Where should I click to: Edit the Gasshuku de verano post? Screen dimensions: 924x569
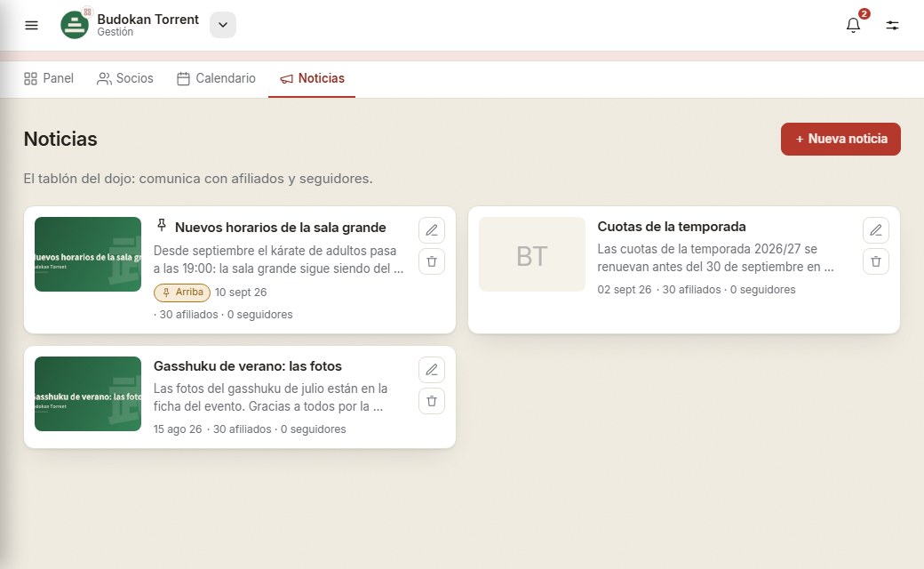click(432, 370)
